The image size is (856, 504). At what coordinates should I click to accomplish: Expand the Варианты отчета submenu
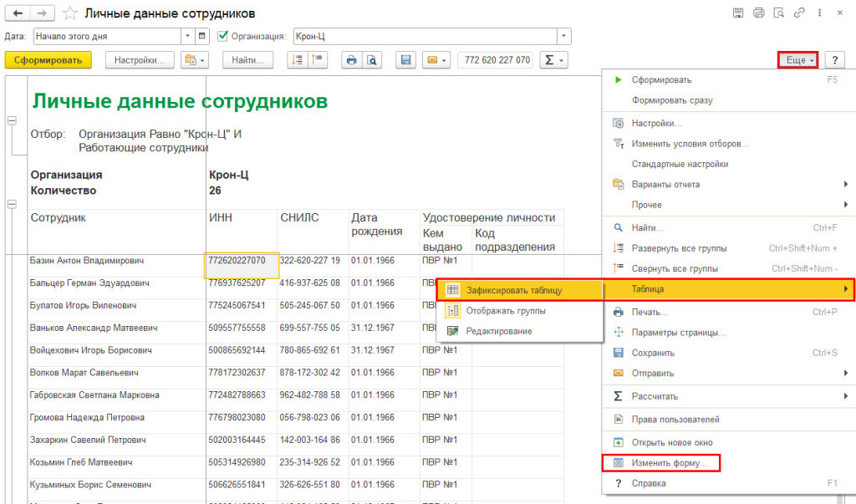[728, 185]
